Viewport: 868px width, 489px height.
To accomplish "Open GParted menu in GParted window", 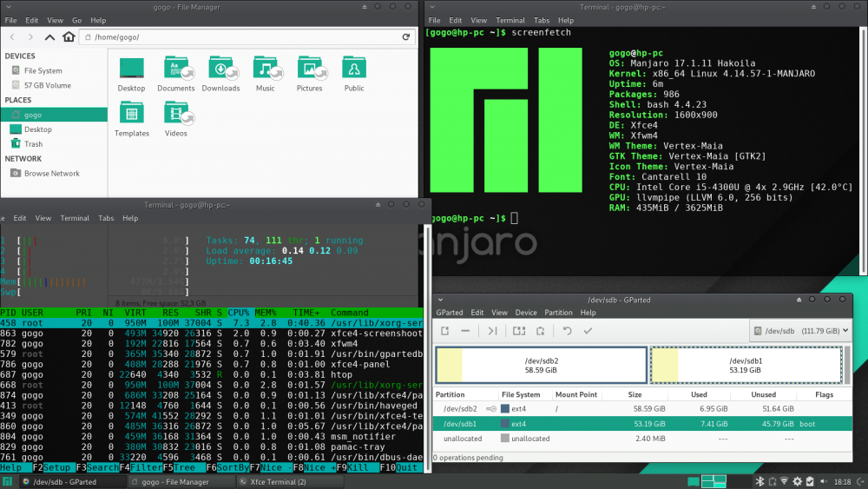I will click(x=449, y=313).
